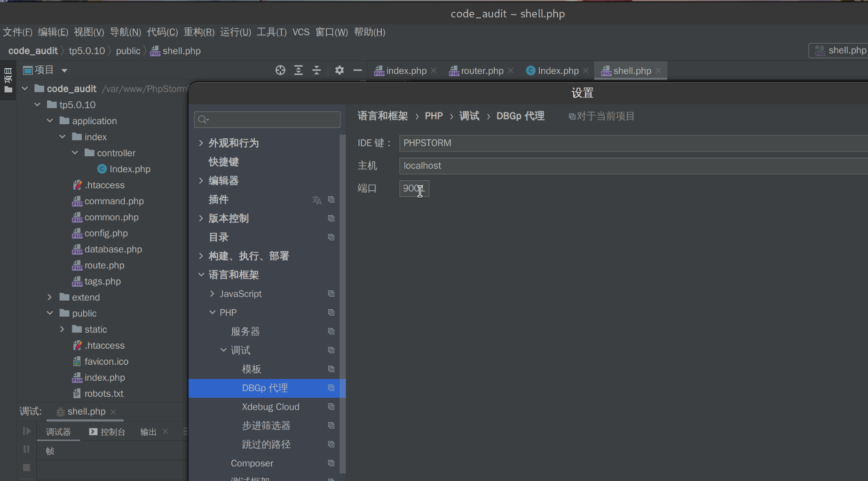Click the project-level icon next to JavaScript
This screenshot has width=868, height=481.
[331, 294]
